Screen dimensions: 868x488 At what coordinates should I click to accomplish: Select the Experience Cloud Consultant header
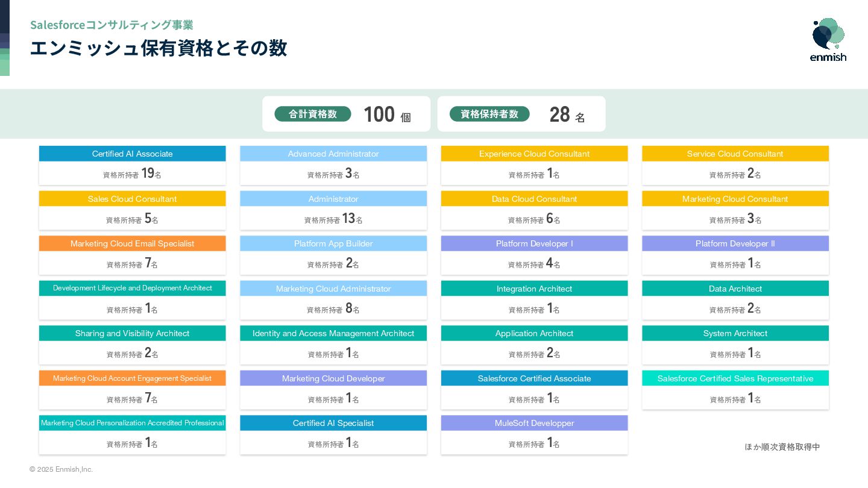point(534,154)
